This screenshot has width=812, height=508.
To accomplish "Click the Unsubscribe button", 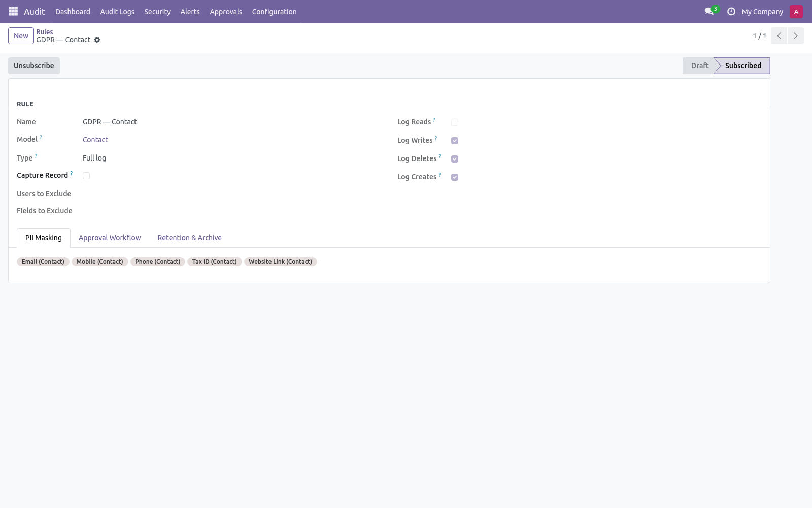I will tap(34, 66).
